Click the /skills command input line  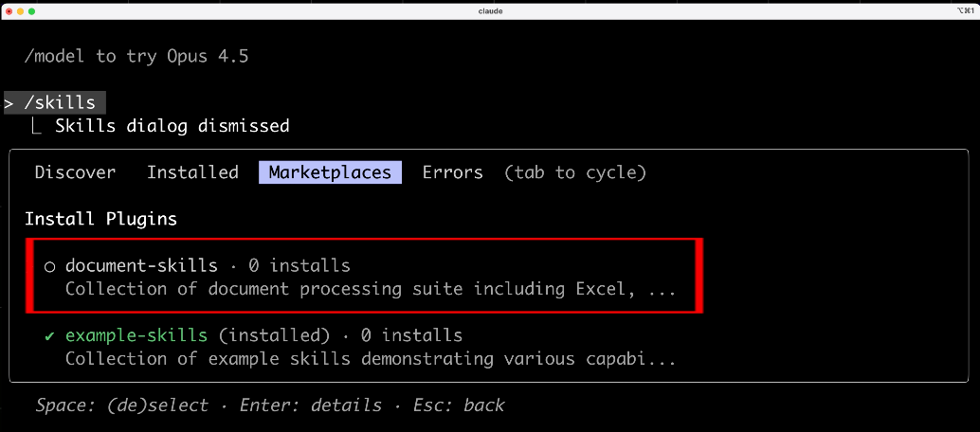[59, 102]
